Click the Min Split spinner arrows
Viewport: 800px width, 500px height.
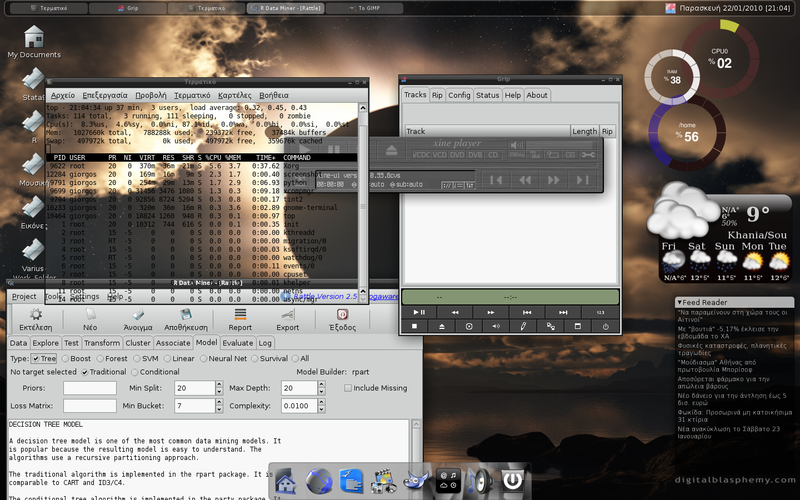tap(219, 388)
